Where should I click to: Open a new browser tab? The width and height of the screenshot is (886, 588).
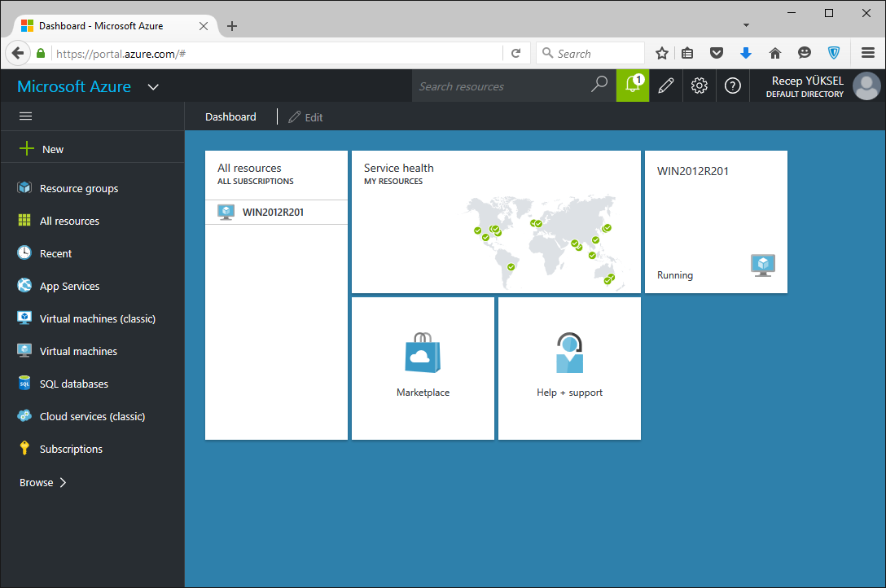(x=231, y=26)
